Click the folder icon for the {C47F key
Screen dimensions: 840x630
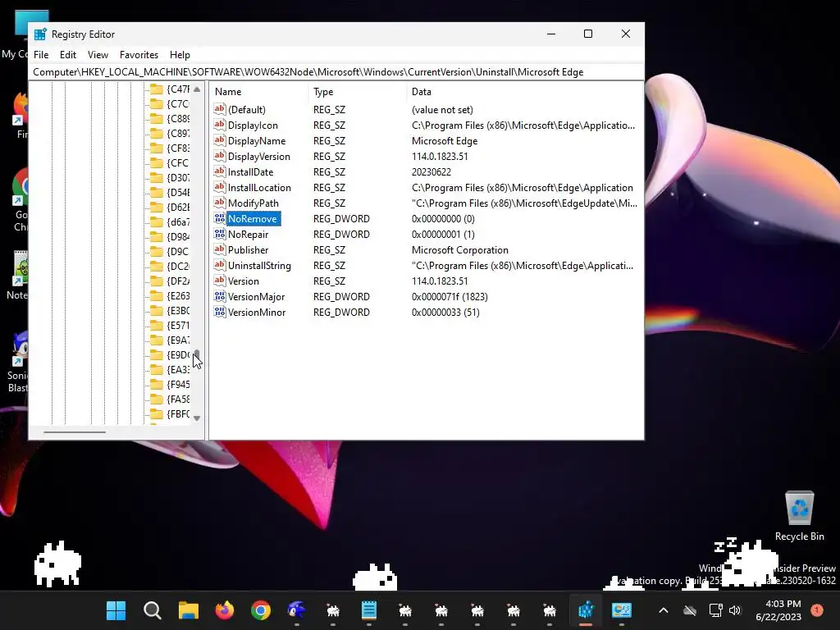click(x=157, y=89)
